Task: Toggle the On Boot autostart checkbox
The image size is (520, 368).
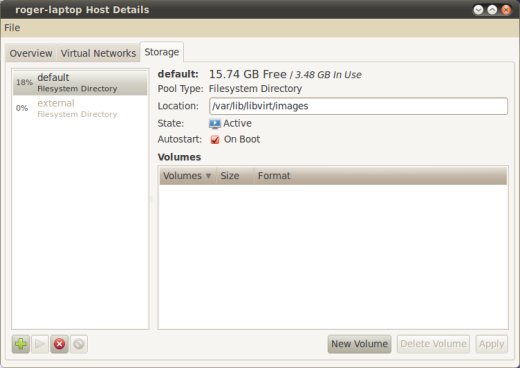Action: (215, 139)
